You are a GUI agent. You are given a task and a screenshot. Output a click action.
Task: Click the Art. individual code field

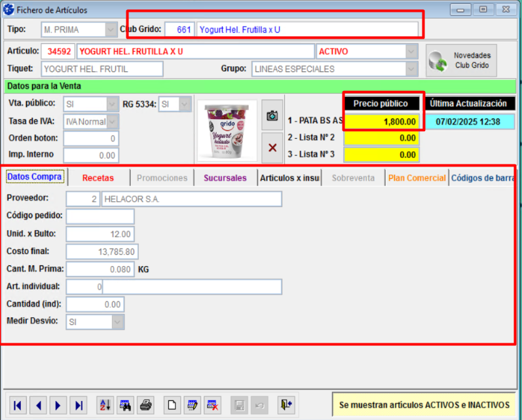[84, 287]
